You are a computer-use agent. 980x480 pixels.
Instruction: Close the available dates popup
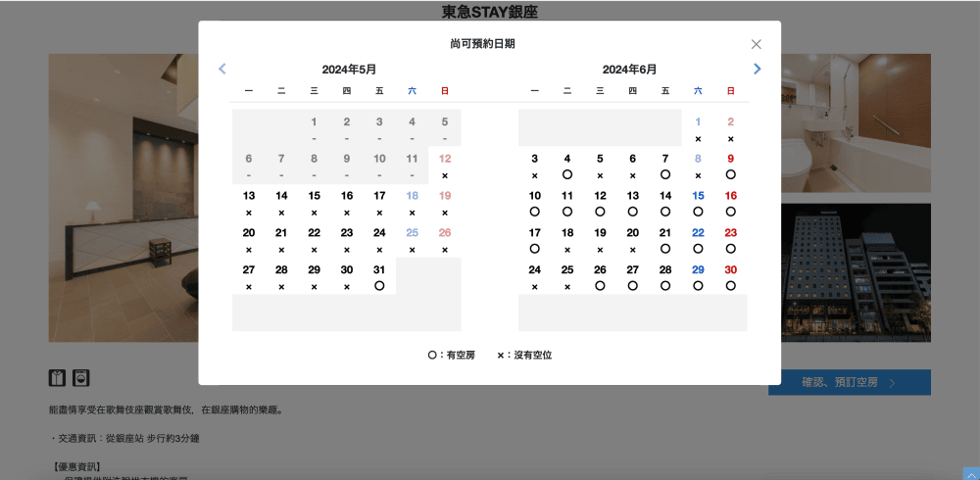757,44
